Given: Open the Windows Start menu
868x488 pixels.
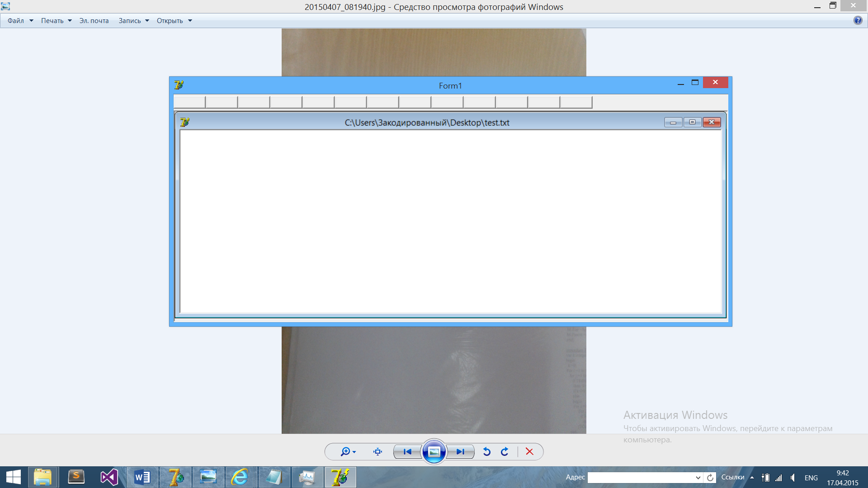Looking at the screenshot, I should pyautogui.click(x=14, y=477).
